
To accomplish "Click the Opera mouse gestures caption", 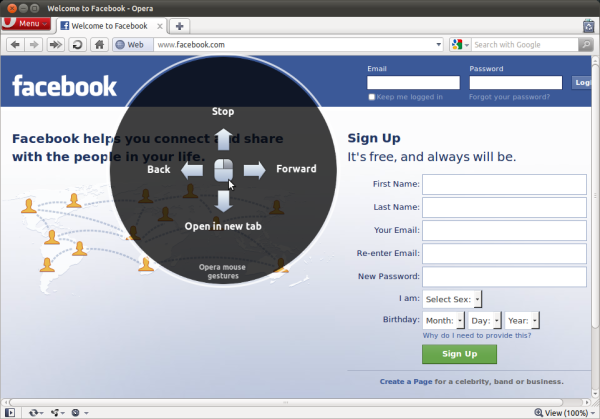I will (223, 271).
